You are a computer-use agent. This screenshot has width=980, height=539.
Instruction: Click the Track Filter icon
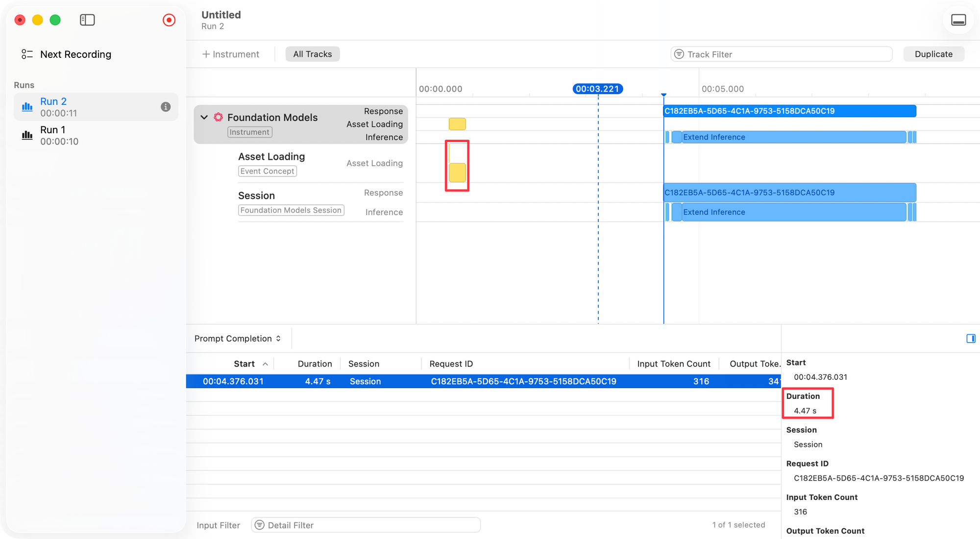(x=679, y=54)
